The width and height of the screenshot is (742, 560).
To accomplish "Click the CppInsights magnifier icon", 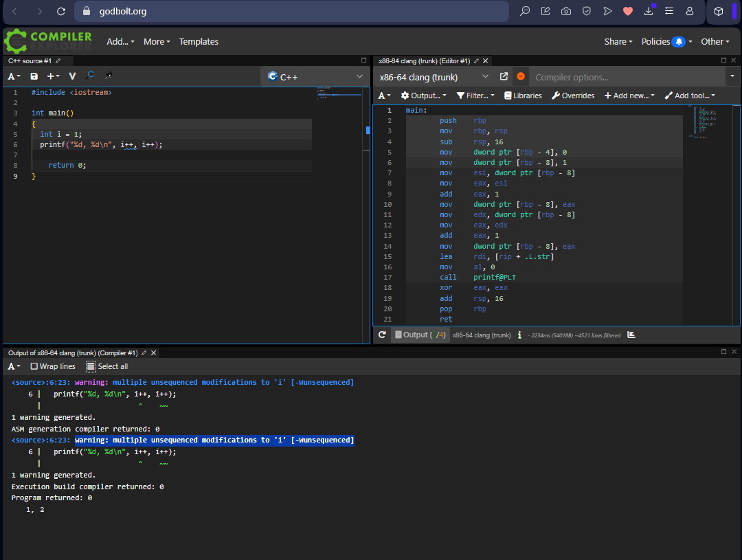I will [x=90, y=76].
